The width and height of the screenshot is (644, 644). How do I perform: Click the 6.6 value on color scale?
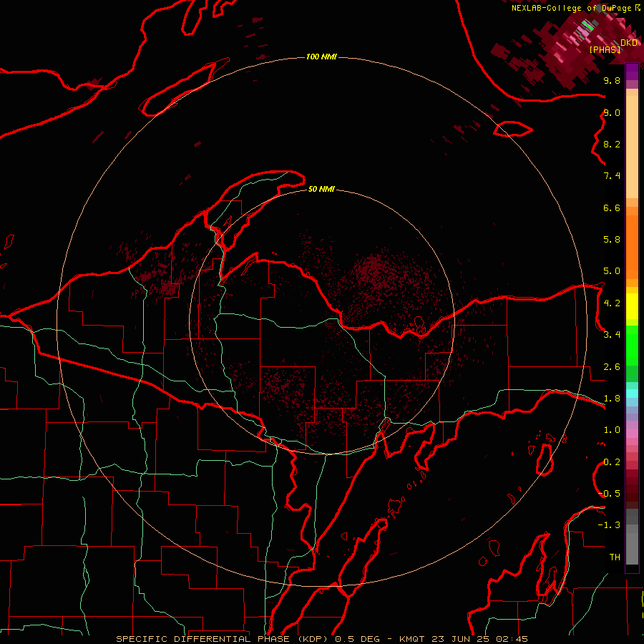(612, 208)
